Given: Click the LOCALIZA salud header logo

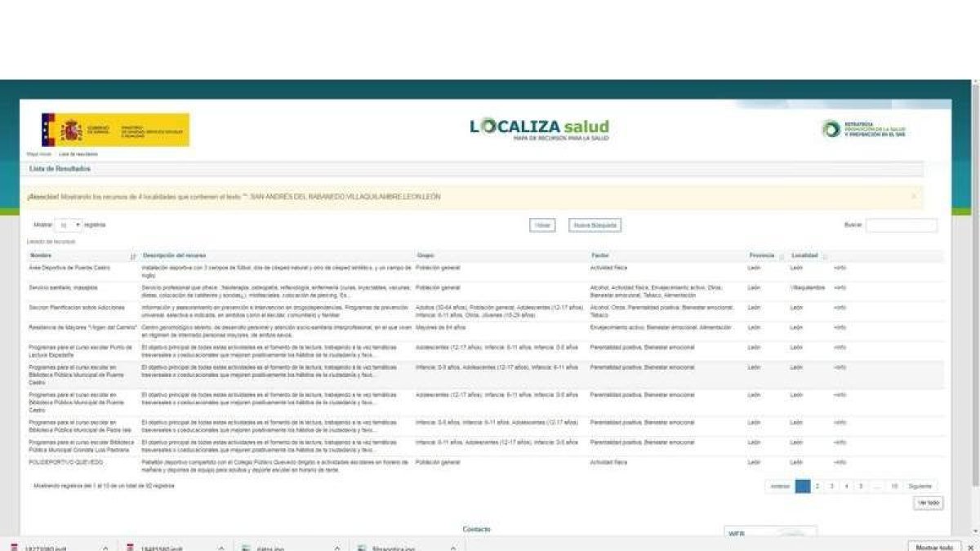Looking at the screenshot, I should pos(539,129).
